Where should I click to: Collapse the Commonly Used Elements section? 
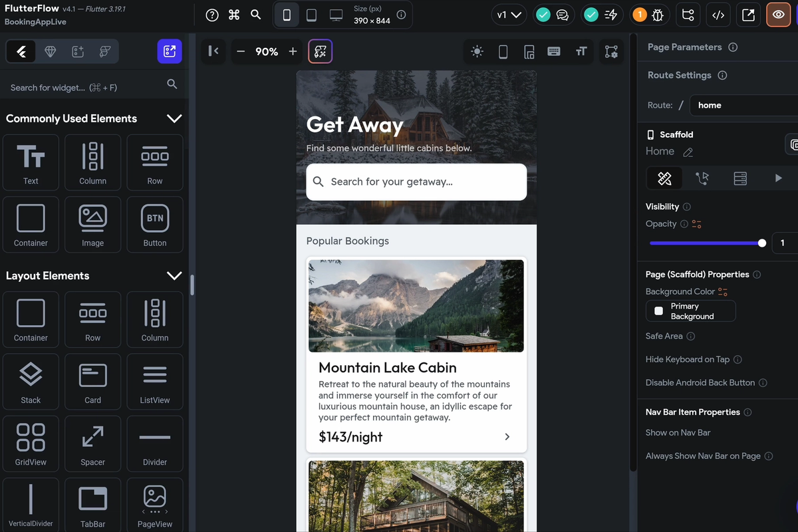pyautogui.click(x=174, y=118)
